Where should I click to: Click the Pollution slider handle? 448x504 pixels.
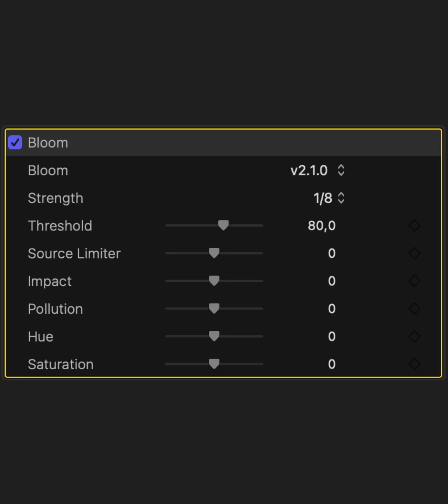coord(214,308)
